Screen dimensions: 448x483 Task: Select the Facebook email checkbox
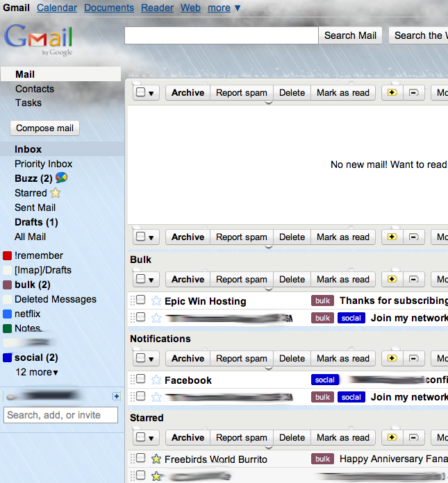[x=141, y=379]
